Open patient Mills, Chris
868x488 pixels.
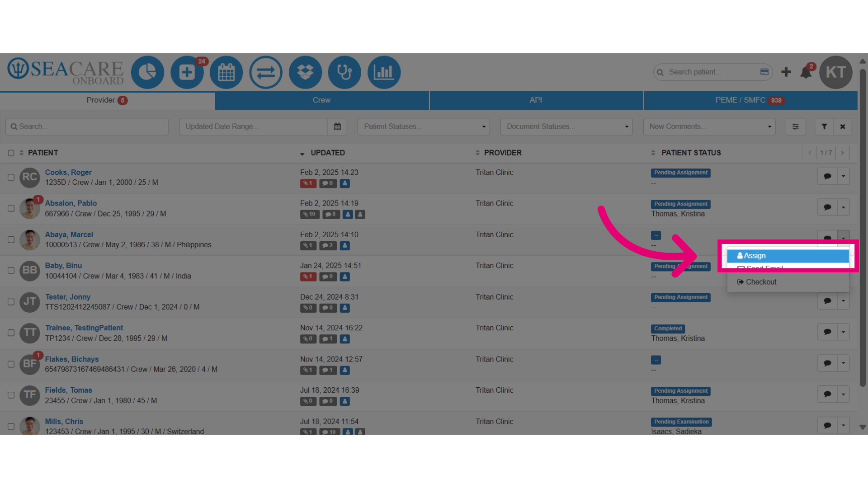pos(64,422)
